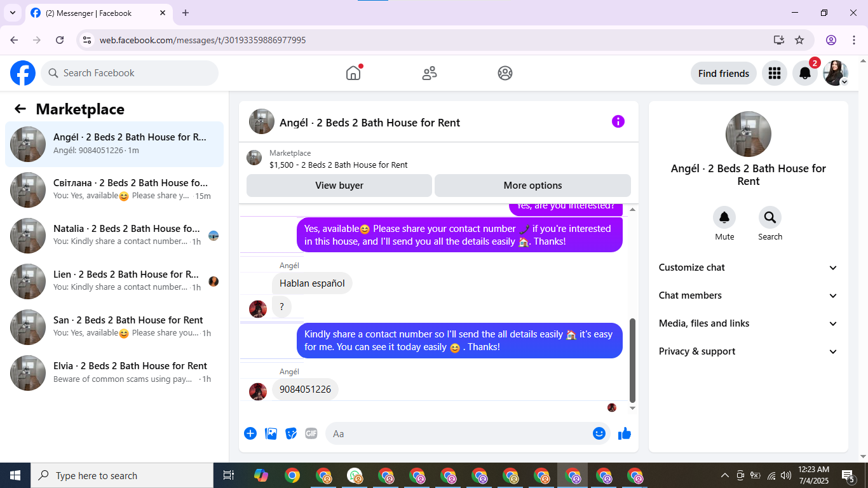The height and width of the screenshot is (488, 868).
Task: Select the Messenger | Facebook browser tab
Action: [99, 13]
